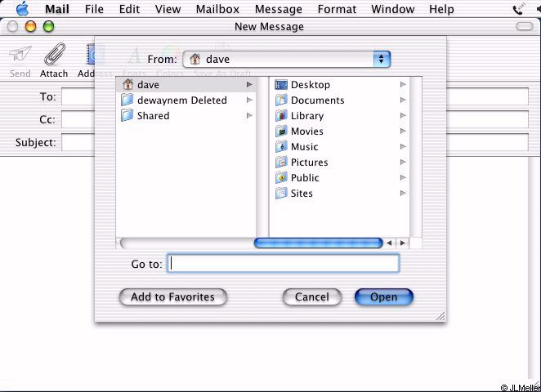The height and width of the screenshot is (392, 541).
Task: Click into the Subject field
Action: (78, 142)
